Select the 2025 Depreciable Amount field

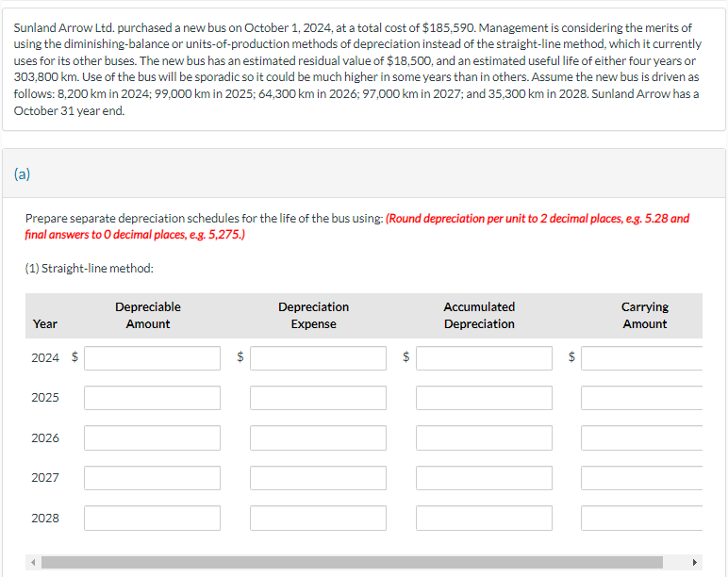pyautogui.click(x=152, y=398)
